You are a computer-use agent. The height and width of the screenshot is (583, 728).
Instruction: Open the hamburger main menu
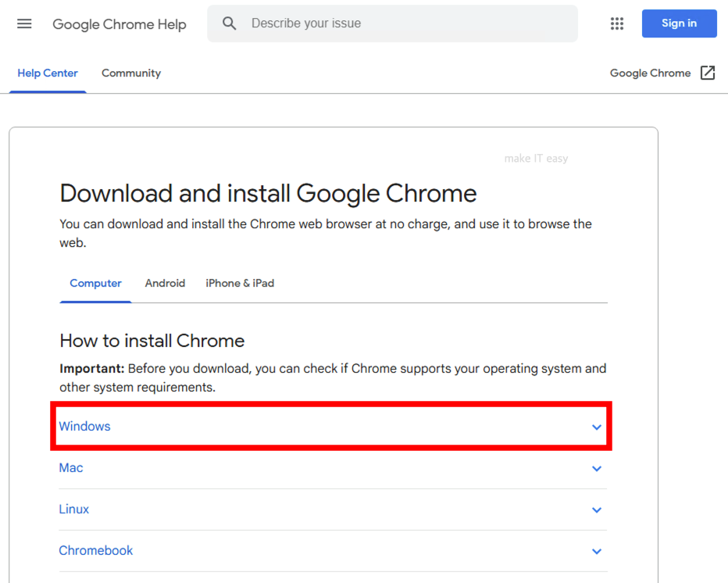[x=24, y=23]
